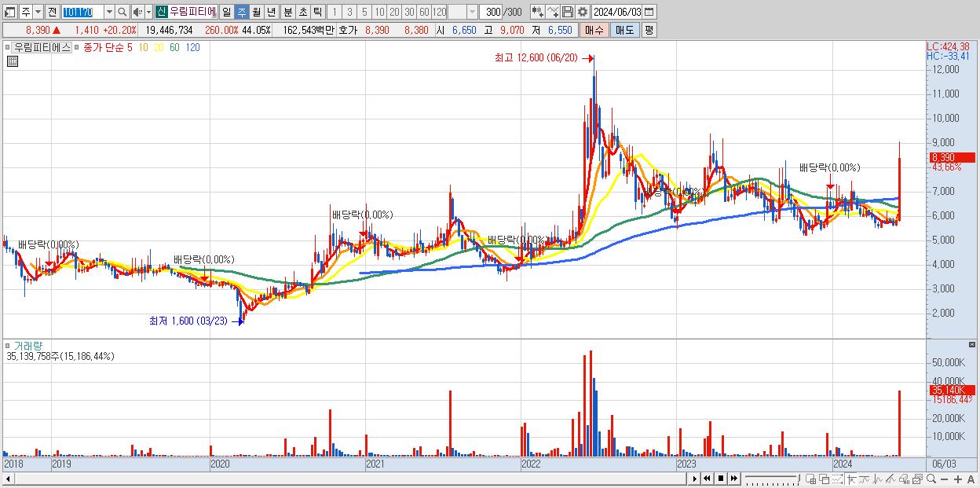Screen dimensions: 980x488
Task: Open the search magnifier for stock code
Action: [122, 12]
